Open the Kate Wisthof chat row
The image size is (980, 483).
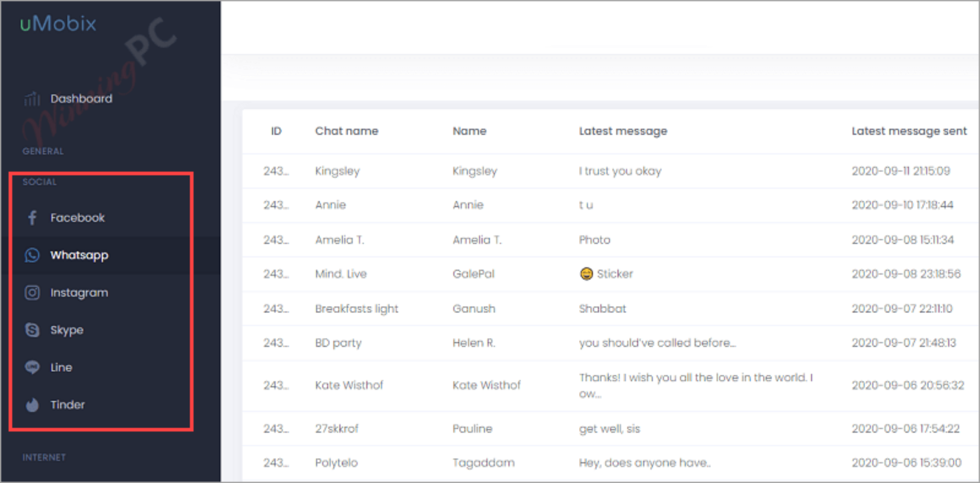pyautogui.click(x=610, y=385)
